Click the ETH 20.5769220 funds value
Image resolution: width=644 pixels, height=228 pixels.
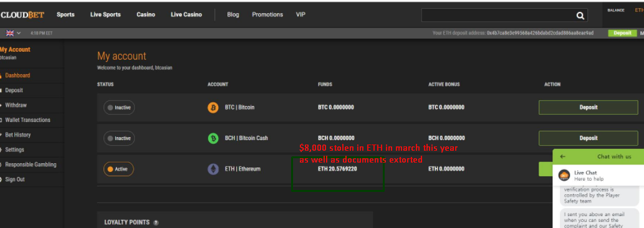(x=337, y=169)
